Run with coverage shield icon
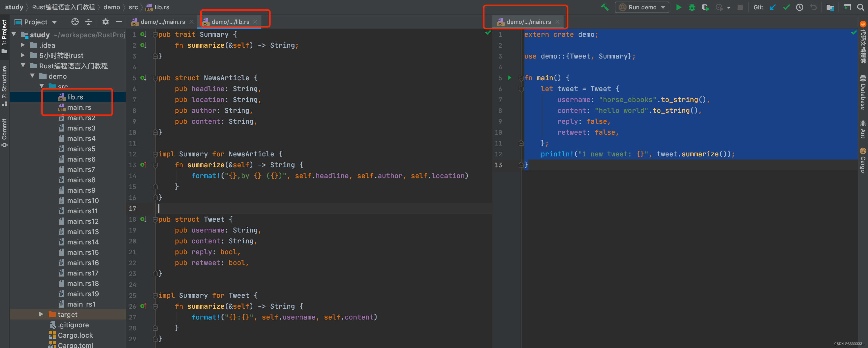868x348 pixels. [x=705, y=7]
